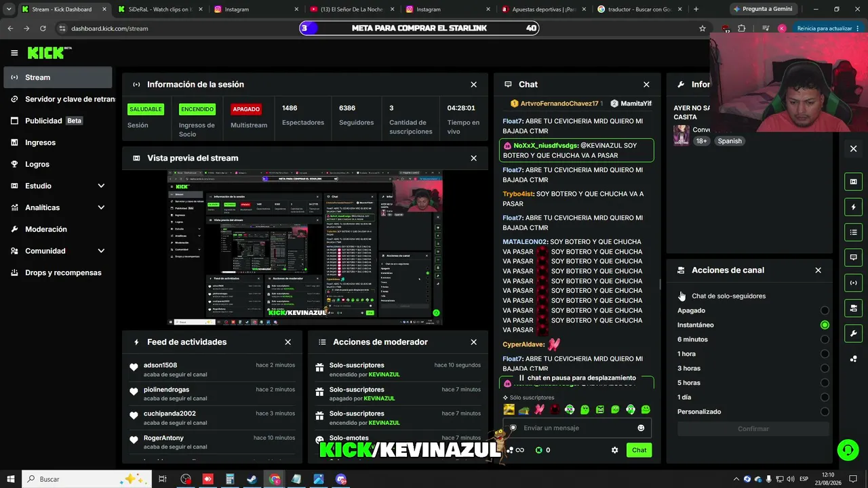Toggle the channel actions widget icon
This screenshot has height=488, width=868.
853,308
